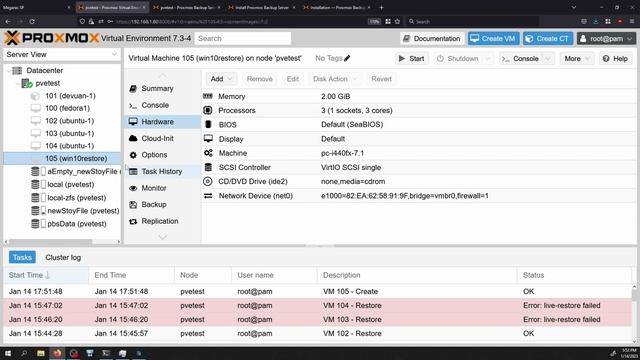Click Create VM button

point(493,39)
